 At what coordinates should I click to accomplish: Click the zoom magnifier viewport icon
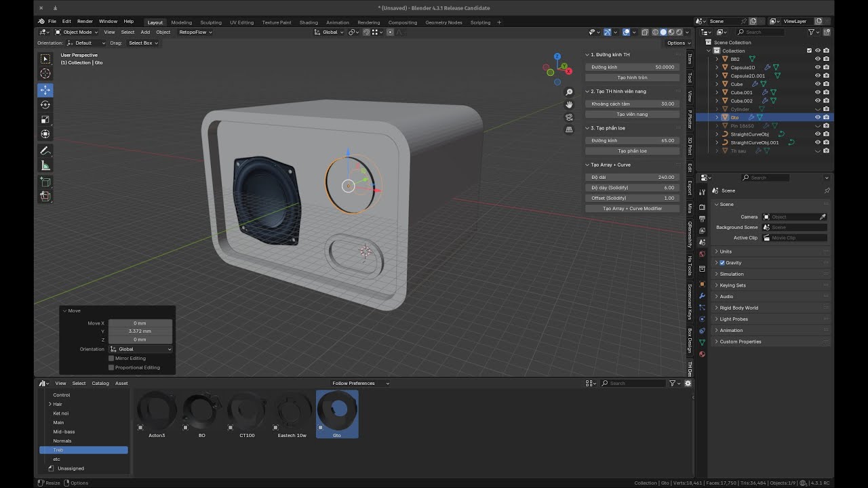[569, 92]
